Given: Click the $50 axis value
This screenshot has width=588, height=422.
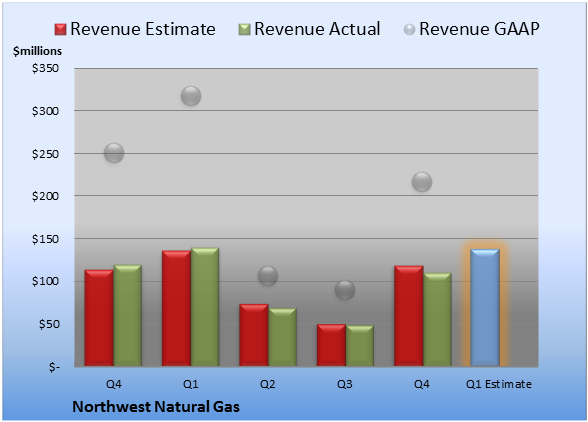Looking at the screenshot, I should point(49,324).
